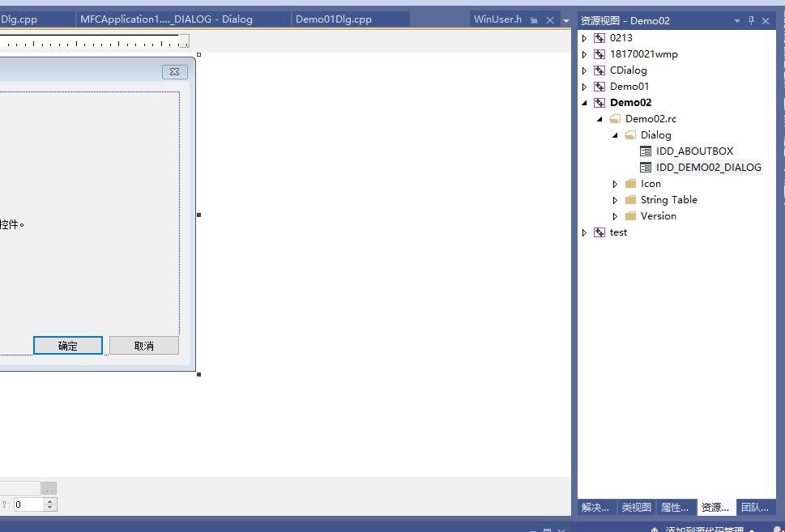Select the Version tree label

659,216
